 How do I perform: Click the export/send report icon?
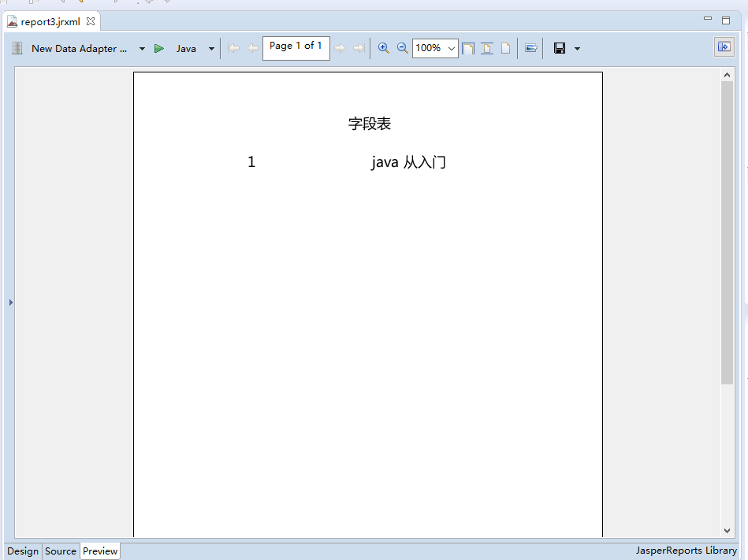[x=531, y=48]
